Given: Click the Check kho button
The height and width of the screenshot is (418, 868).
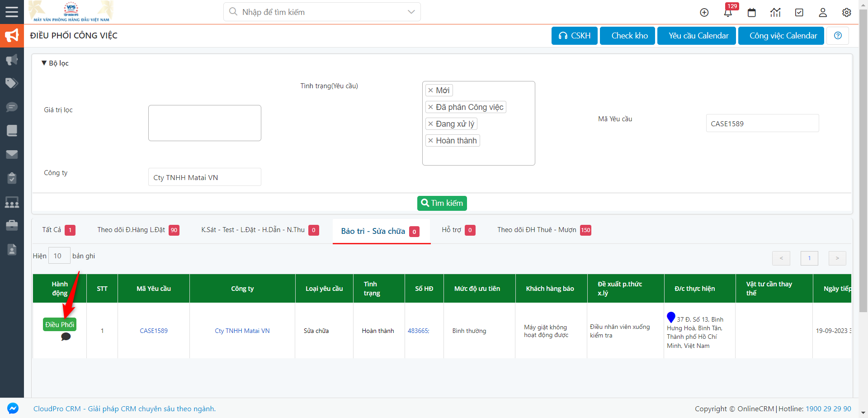Looking at the screenshot, I should click(x=627, y=36).
